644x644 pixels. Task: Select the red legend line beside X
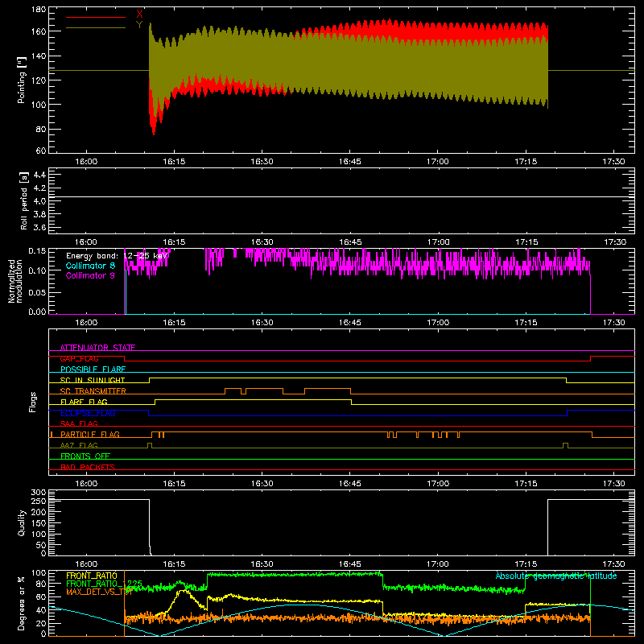coord(96,17)
